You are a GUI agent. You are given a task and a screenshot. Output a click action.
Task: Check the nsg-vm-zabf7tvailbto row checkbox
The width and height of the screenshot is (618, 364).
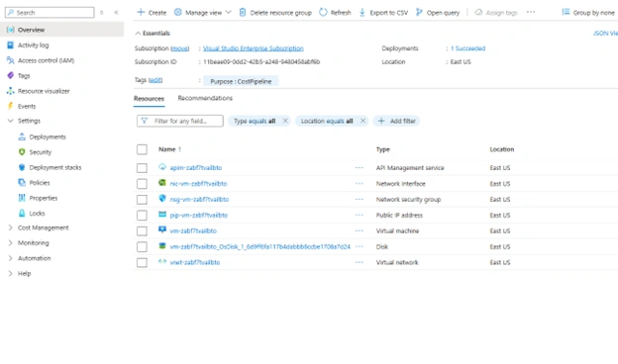(x=142, y=200)
